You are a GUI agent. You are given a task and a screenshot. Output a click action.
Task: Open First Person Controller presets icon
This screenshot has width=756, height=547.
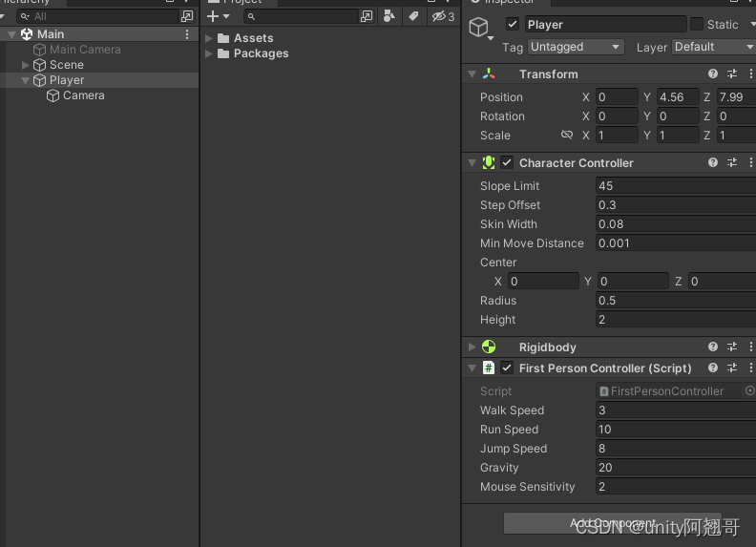click(x=732, y=368)
